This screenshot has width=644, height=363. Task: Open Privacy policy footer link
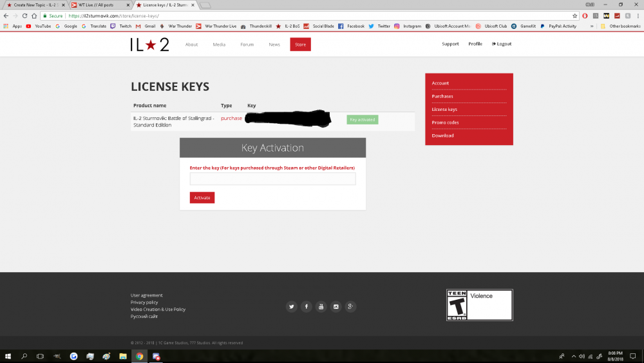144,302
